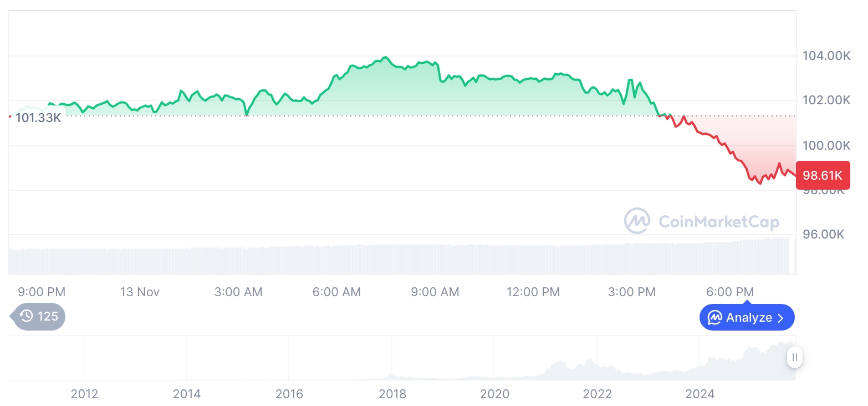Expand the chevron arrow on the Analyze button
The width and height of the screenshot is (868, 406).
[x=780, y=318]
